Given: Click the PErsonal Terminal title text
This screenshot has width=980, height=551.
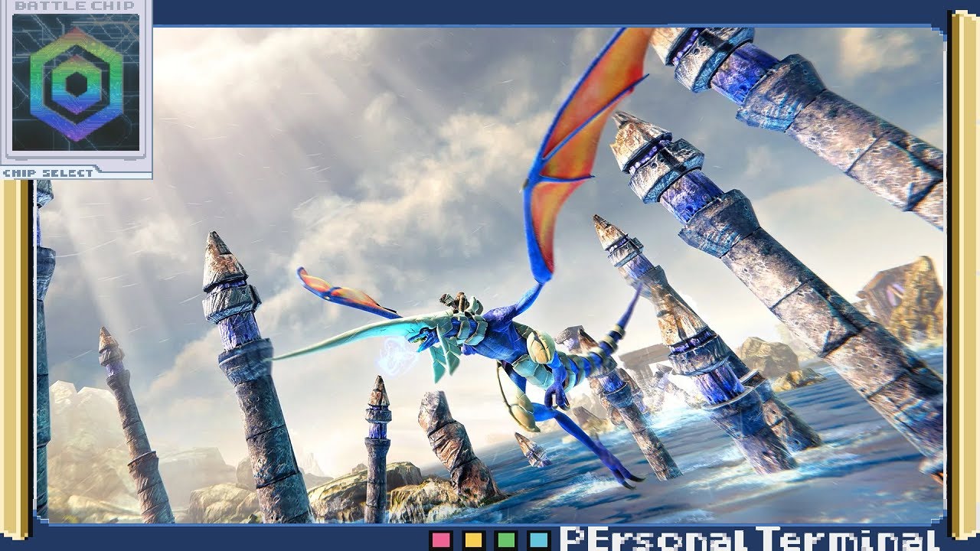Looking at the screenshot, I should (x=750, y=539).
